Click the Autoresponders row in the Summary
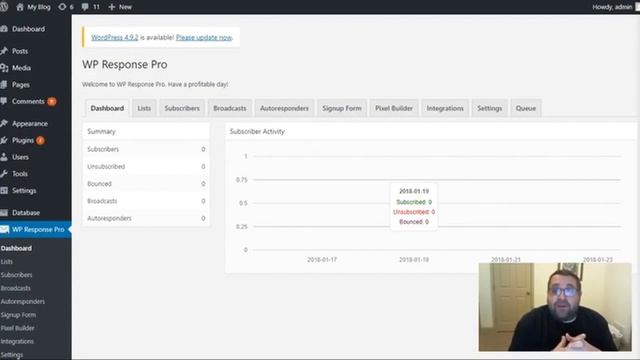This screenshot has height=360, width=640. click(146, 218)
